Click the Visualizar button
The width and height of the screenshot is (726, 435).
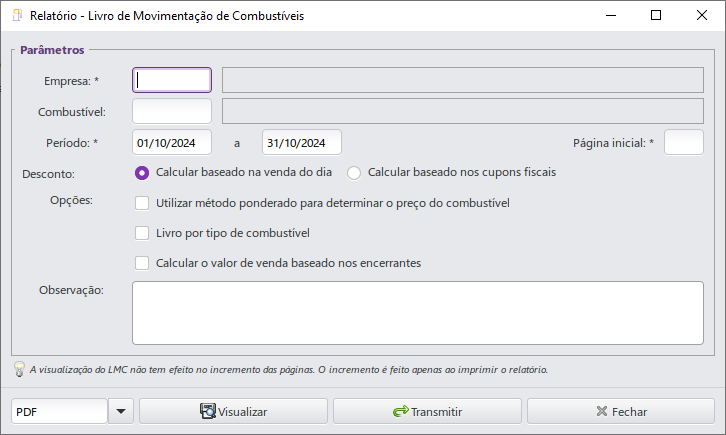point(233,411)
